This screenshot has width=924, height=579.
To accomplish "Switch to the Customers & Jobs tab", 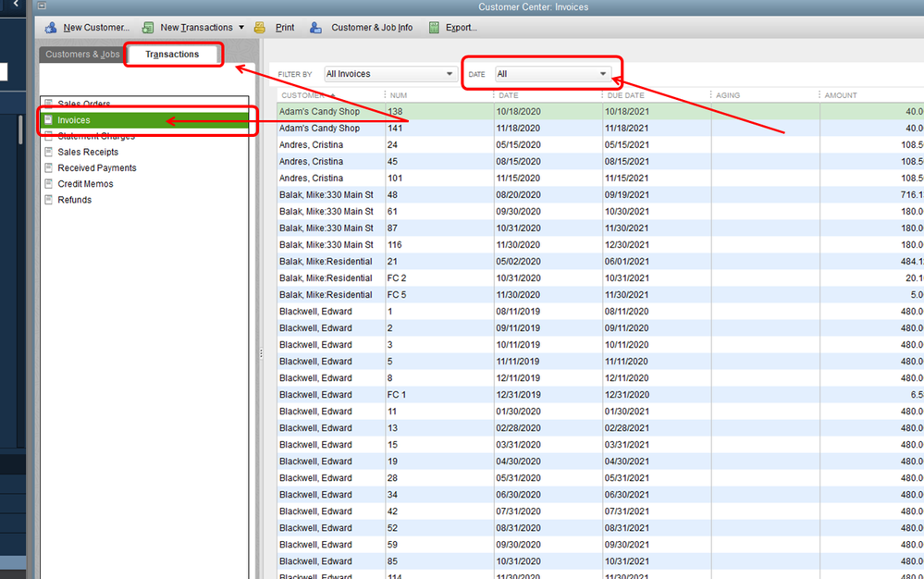I will pos(82,55).
